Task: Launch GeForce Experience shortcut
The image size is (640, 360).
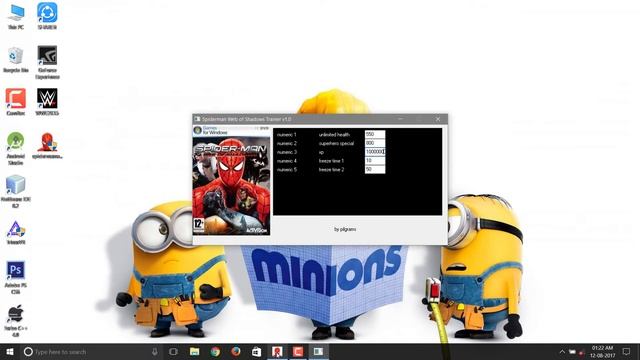Action: [47, 62]
